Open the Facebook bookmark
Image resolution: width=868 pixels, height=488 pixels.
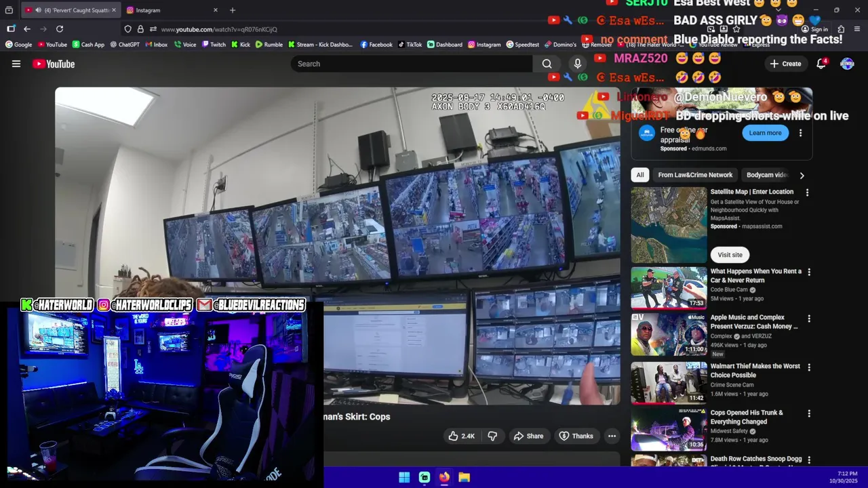pos(376,45)
